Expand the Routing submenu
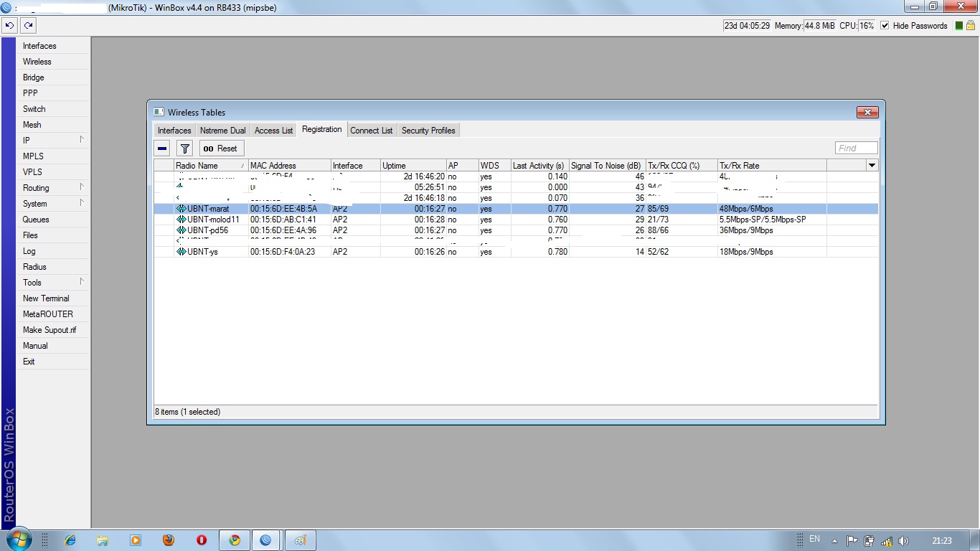980x551 pixels. click(x=54, y=188)
